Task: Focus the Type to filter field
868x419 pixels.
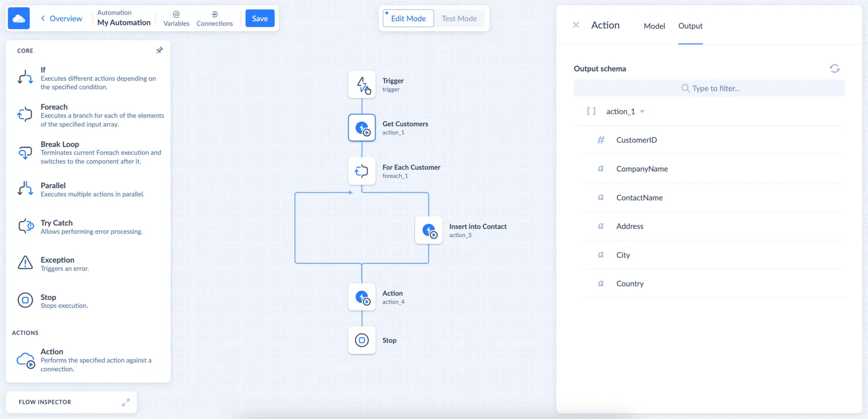Action: click(x=709, y=88)
